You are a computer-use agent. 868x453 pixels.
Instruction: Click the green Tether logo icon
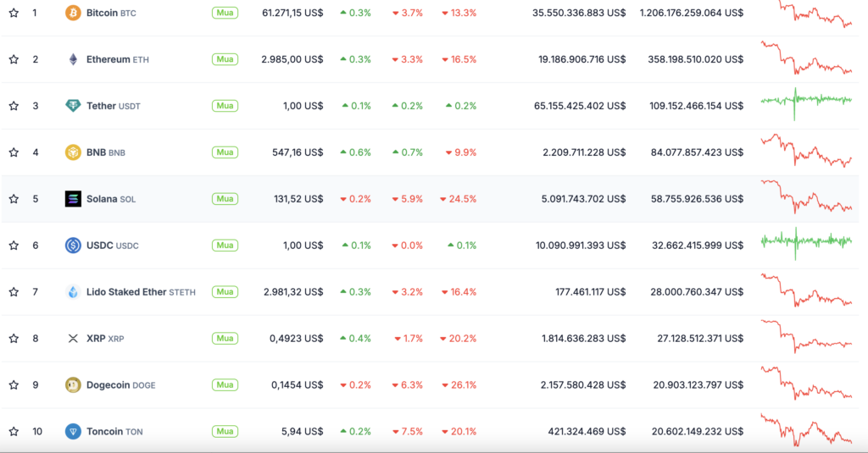point(73,106)
